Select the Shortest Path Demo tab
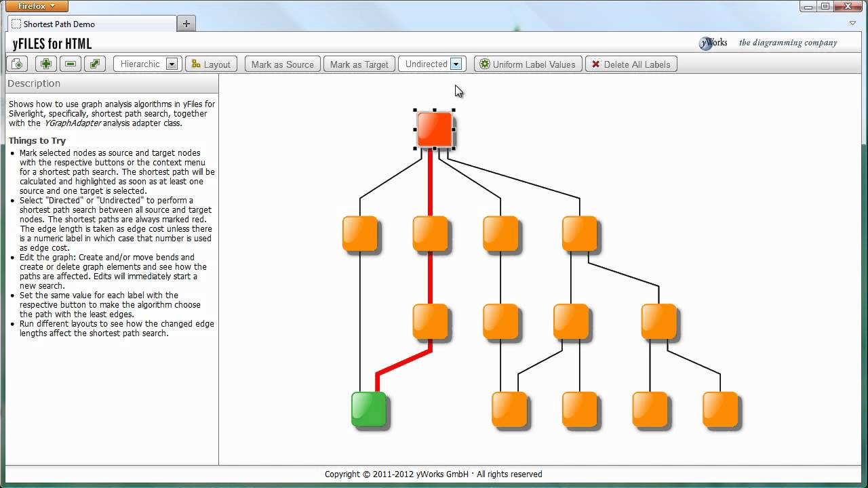Screen dimensions: 868x488 92,24
